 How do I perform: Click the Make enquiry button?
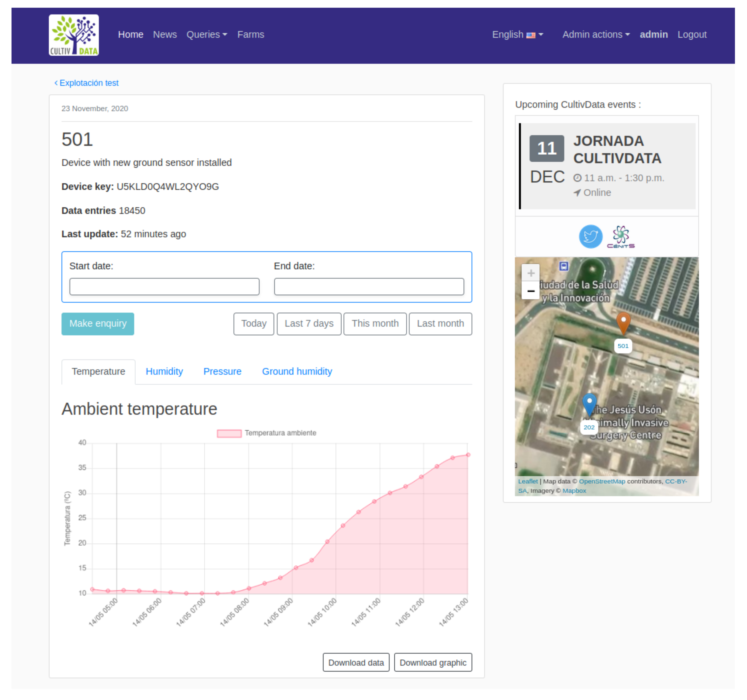[x=98, y=324]
